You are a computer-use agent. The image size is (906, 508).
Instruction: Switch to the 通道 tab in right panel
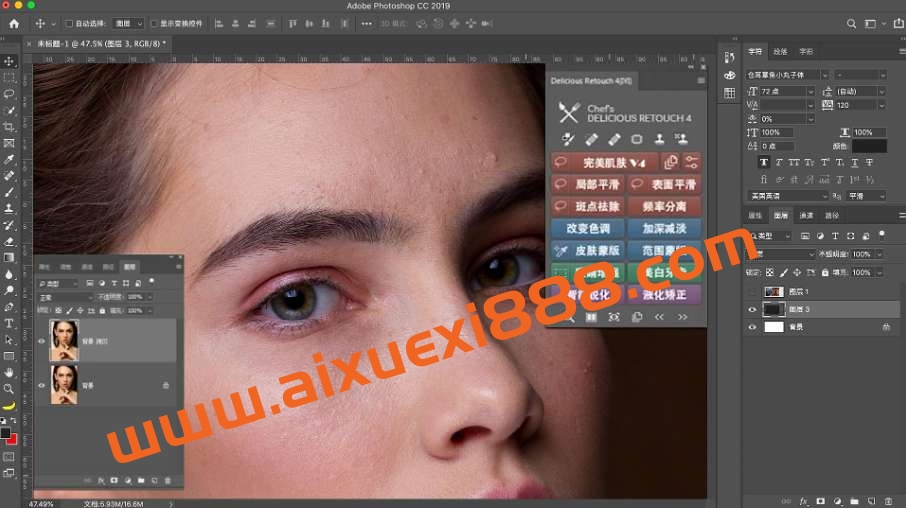point(805,215)
